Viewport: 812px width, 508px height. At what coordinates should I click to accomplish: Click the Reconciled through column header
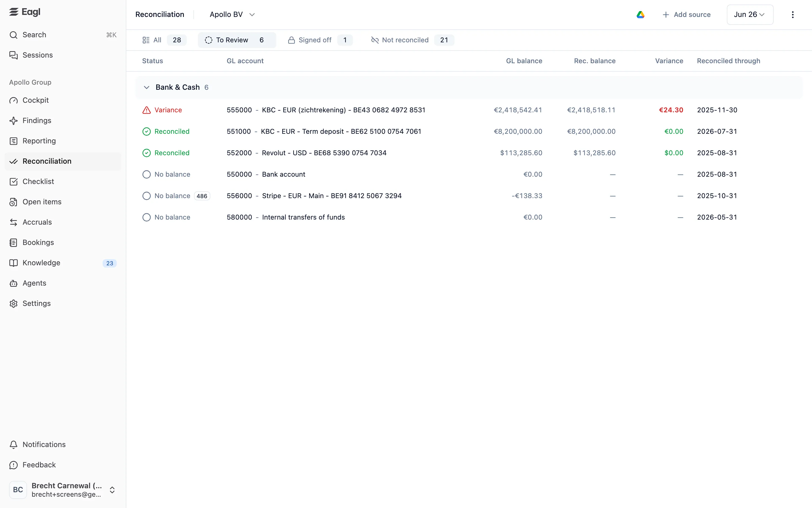click(x=729, y=61)
